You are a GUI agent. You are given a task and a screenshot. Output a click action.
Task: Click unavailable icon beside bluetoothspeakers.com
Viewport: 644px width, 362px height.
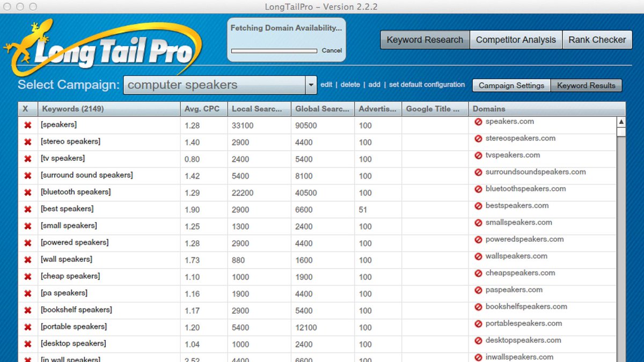click(478, 189)
